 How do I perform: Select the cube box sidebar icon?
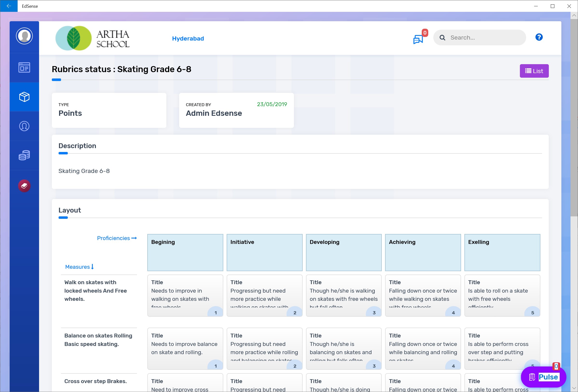pos(24,97)
